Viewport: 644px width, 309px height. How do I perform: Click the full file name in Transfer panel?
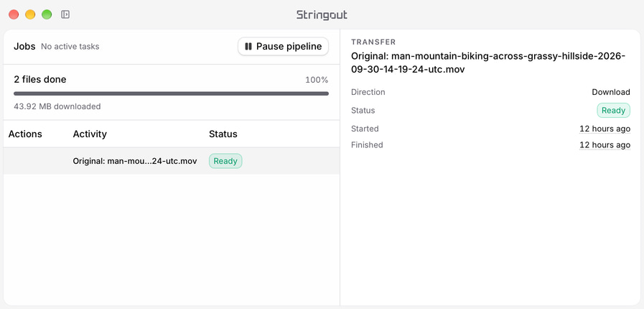pos(488,63)
